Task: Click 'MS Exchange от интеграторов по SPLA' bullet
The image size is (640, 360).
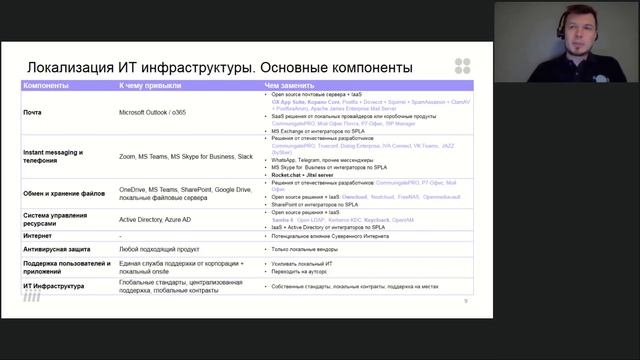Action: click(x=318, y=131)
